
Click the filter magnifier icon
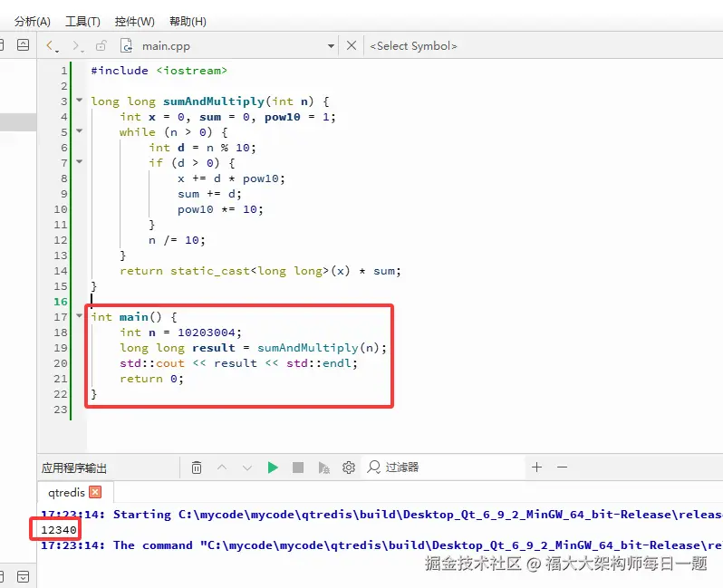[x=373, y=468]
